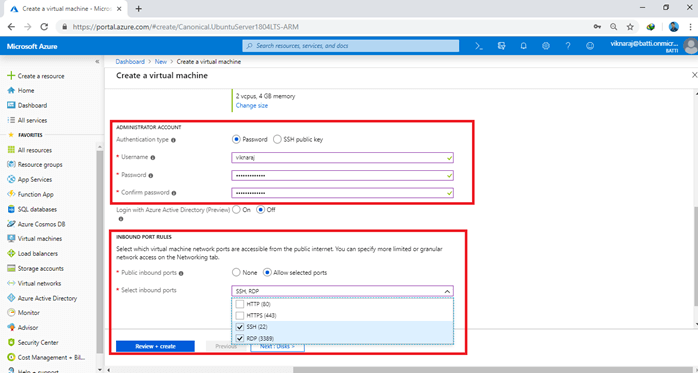Set Azure Active Directory login to Off

pos(261,210)
